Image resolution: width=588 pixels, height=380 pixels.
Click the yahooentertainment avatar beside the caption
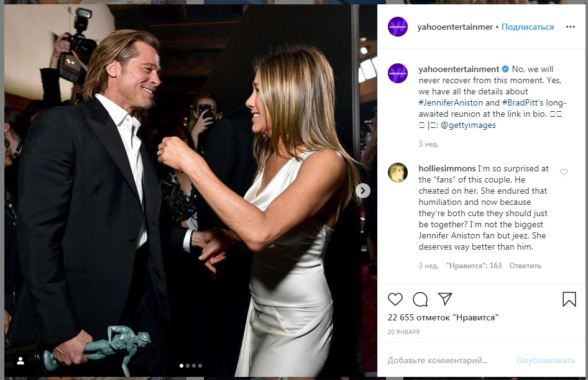(x=398, y=73)
